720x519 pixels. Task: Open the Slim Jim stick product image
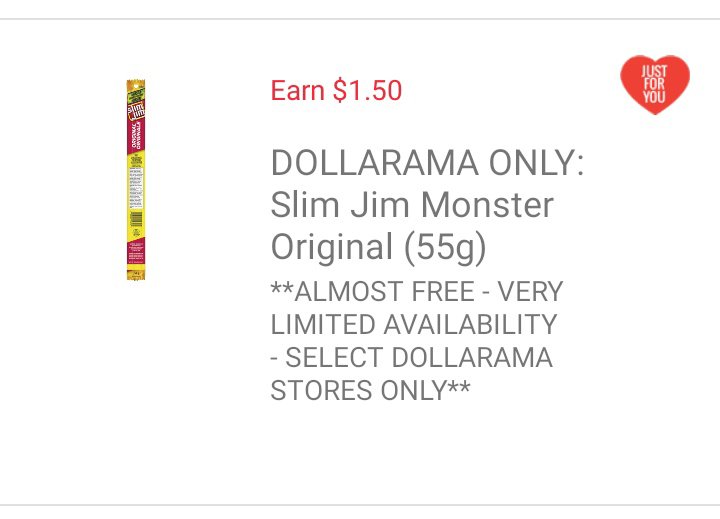point(136,180)
